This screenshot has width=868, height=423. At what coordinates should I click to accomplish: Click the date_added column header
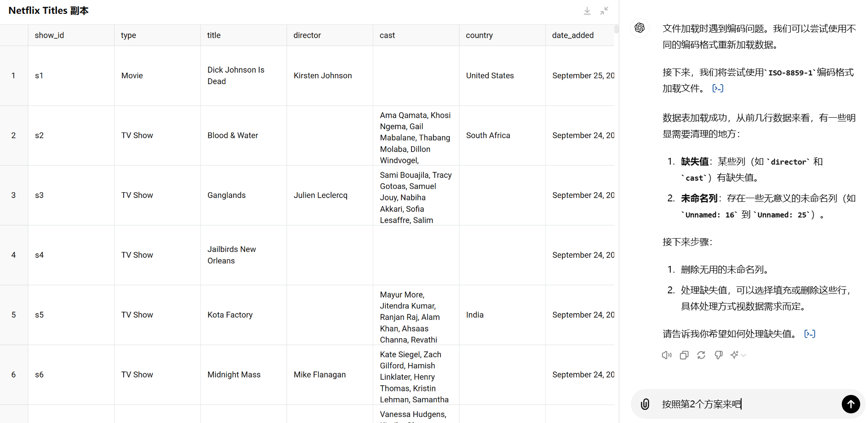point(572,35)
